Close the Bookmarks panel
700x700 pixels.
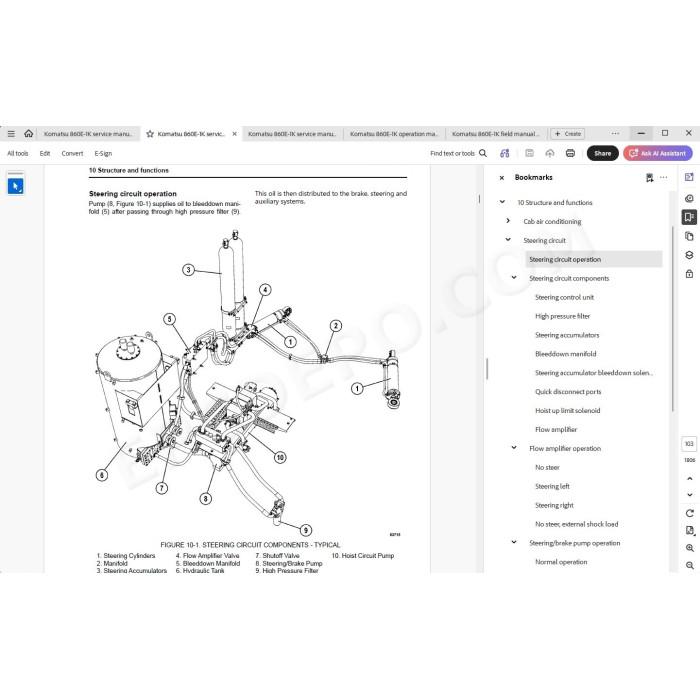pyautogui.click(x=502, y=178)
